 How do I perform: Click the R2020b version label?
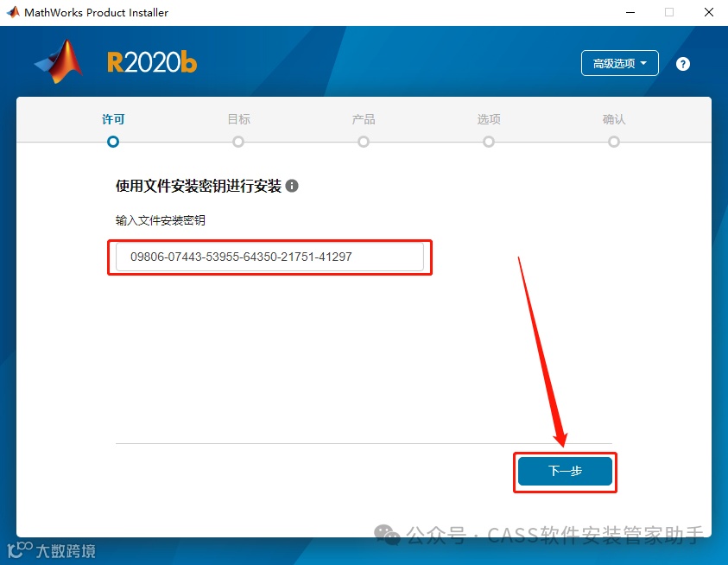(x=152, y=62)
